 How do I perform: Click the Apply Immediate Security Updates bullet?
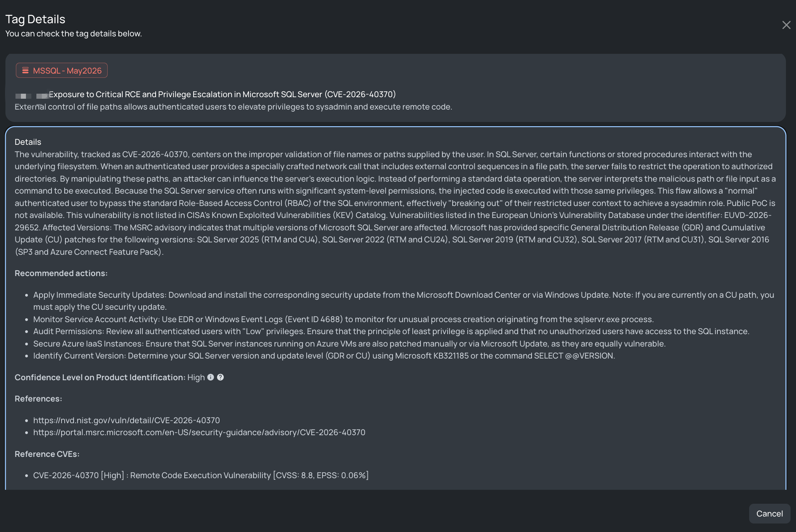coord(404,301)
